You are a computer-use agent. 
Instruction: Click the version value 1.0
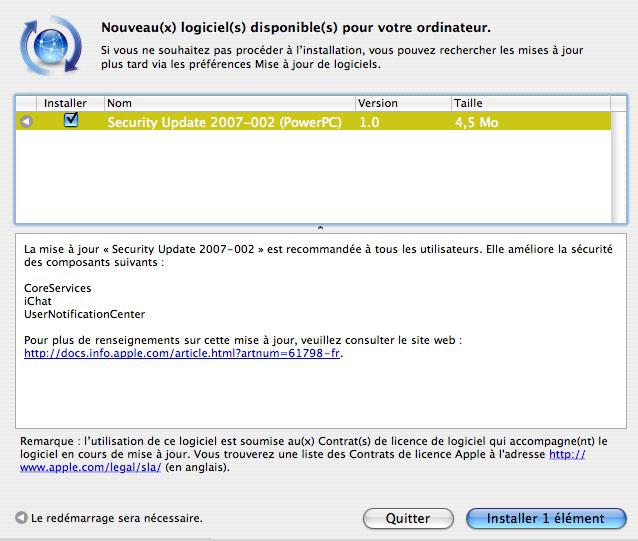[x=369, y=122]
